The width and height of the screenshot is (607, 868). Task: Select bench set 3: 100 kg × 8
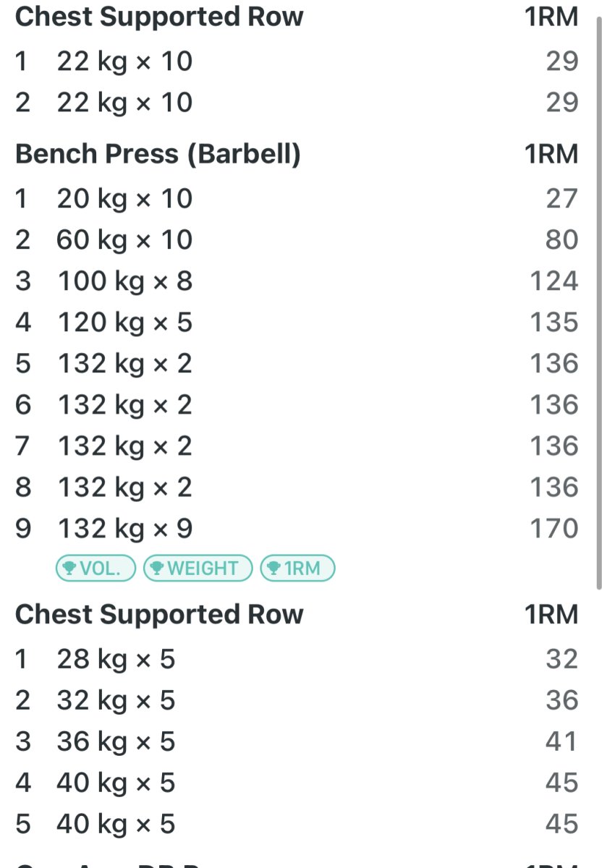124,281
